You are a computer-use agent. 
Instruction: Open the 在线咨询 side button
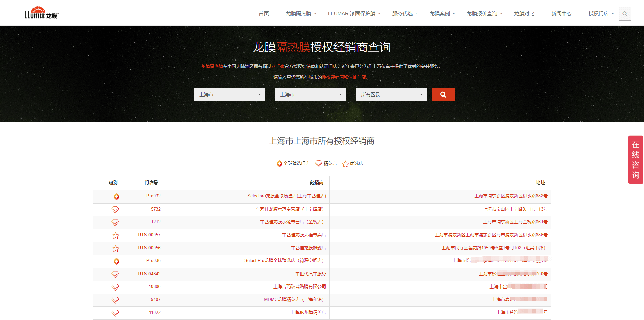click(x=635, y=160)
